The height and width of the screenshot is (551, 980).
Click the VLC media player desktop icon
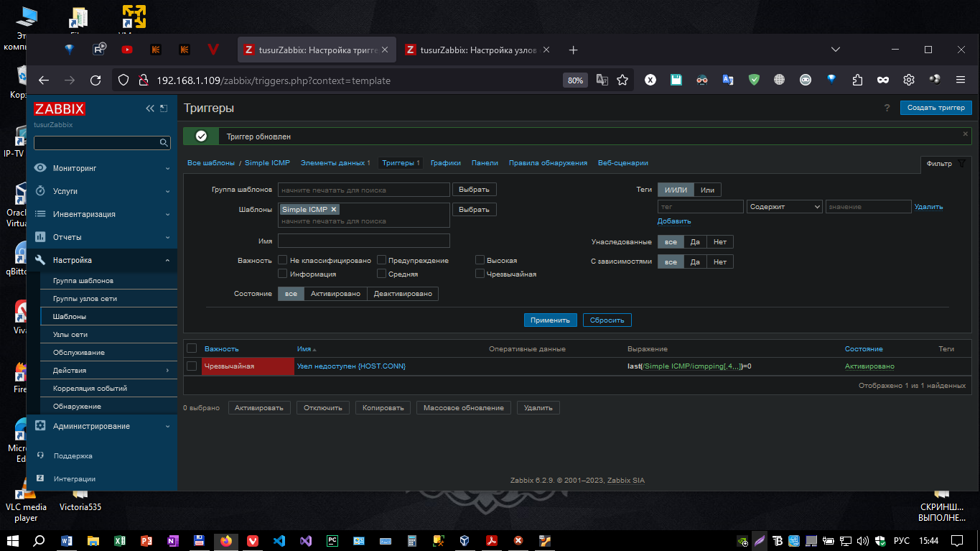(26, 499)
